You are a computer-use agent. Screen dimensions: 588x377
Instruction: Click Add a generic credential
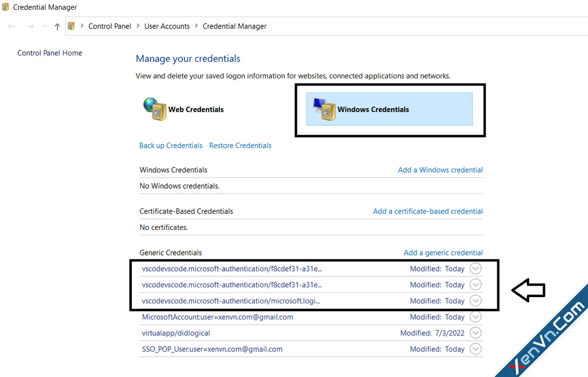(x=443, y=253)
